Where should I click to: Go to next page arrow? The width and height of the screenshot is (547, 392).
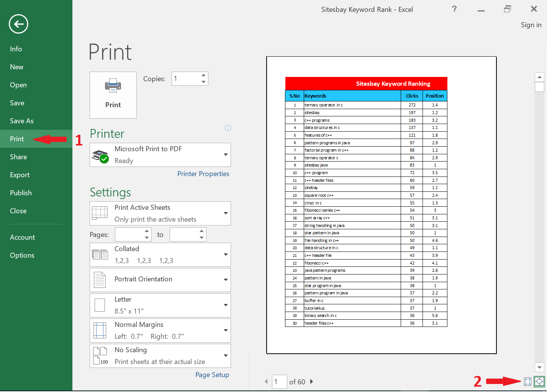[311, 382]
